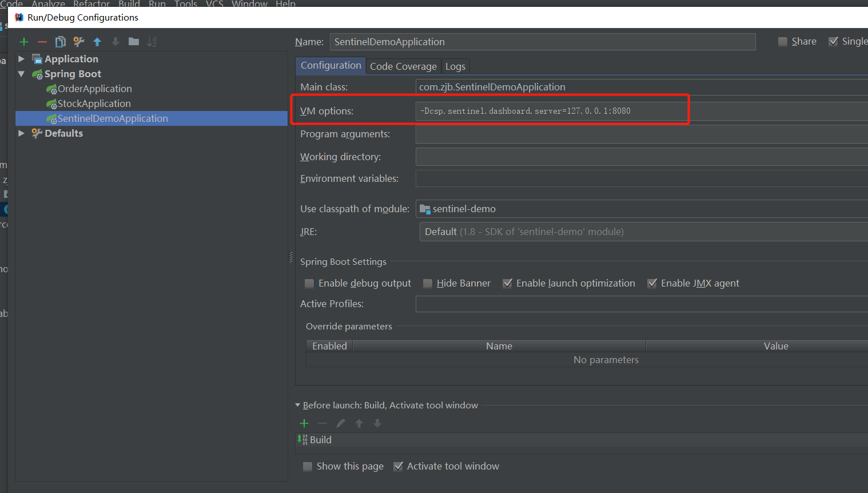868x493 pixels.
Task: Copy the SentinelDemoApplication configuration
Action: coord(60,41)
